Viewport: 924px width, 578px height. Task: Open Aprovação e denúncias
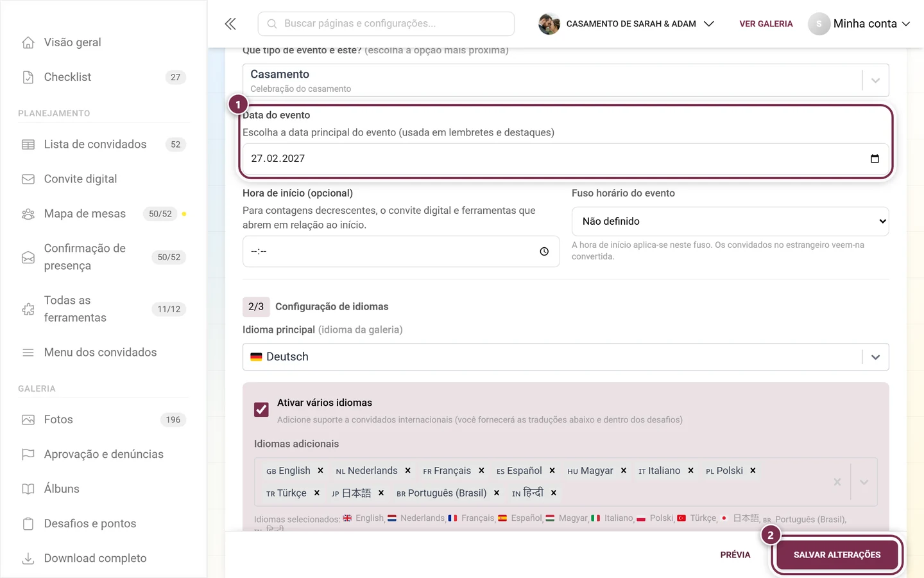103,455
